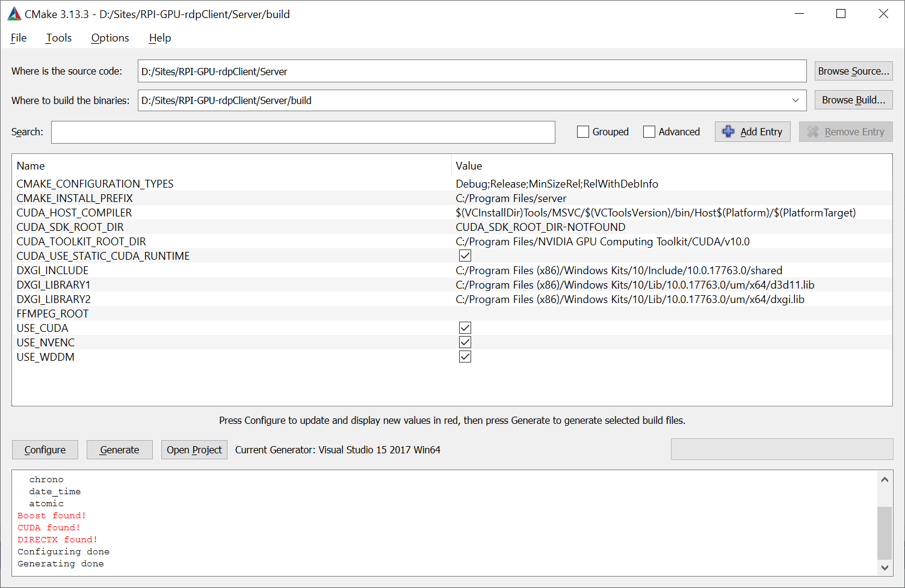Focus the Search input field
Viewport: 905px width, 588px height.
[303, 132]
